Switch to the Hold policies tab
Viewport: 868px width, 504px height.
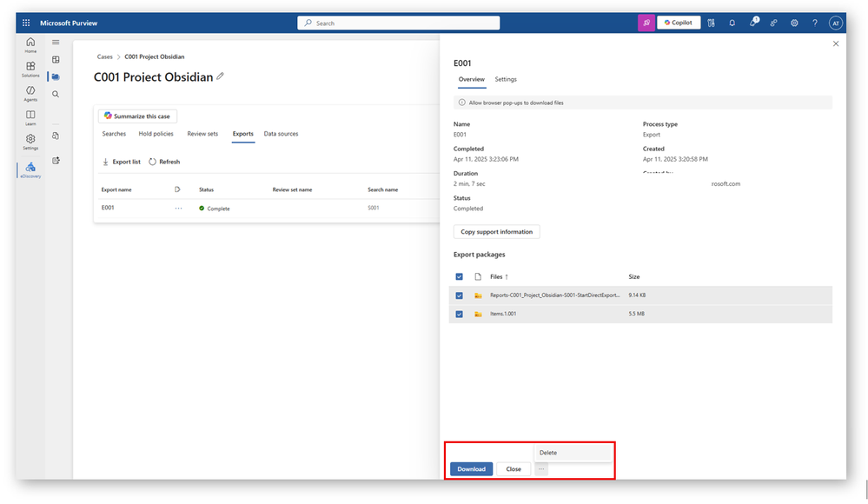156,134
